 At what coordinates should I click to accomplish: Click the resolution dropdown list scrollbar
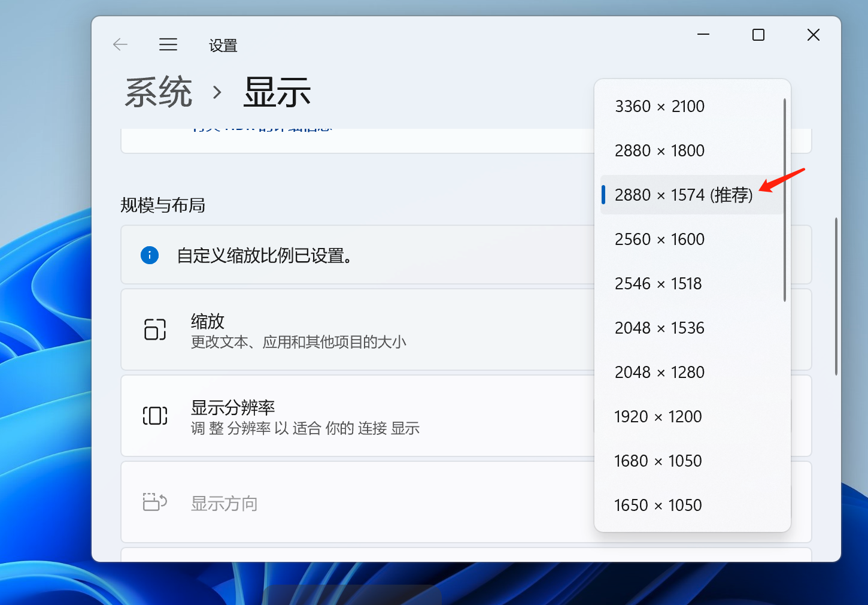click(785, 200)
